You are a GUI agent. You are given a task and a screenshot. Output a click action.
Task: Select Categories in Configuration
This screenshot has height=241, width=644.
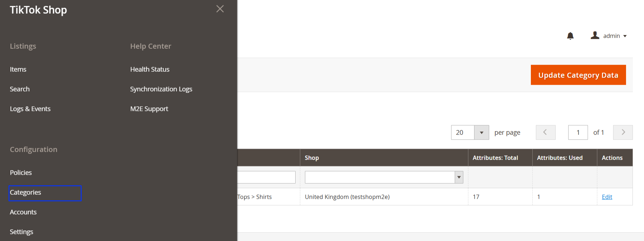click(x=45, y=193)
